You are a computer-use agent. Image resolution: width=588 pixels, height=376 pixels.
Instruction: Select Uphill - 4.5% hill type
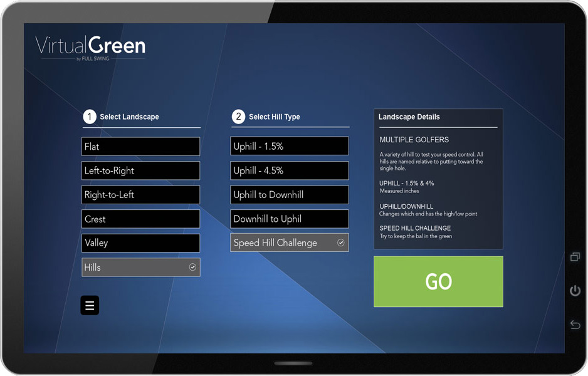click(289, 170)
